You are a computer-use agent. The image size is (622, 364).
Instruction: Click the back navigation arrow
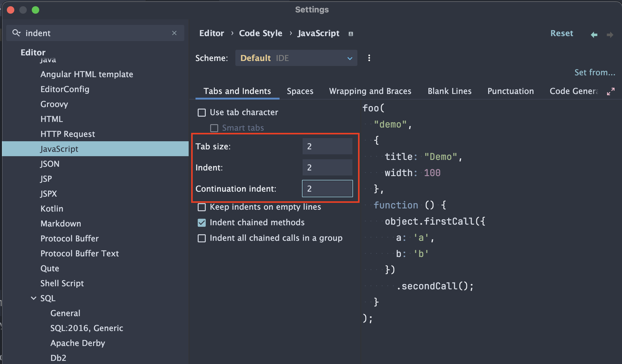594,35
